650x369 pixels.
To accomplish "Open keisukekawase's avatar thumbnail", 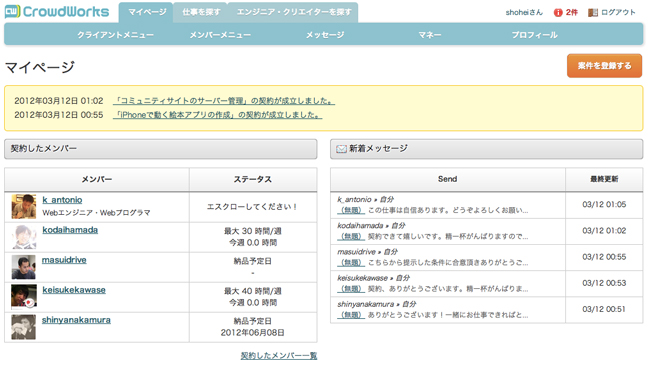I will coord(24,297).
